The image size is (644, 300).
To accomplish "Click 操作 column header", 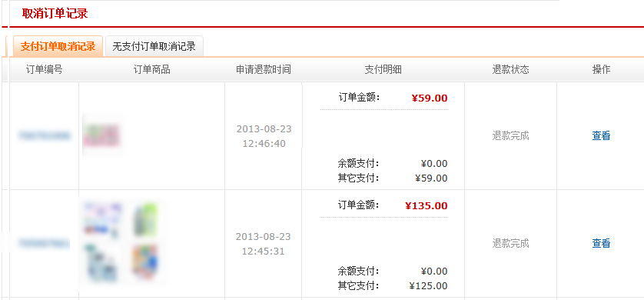I will [601, 70].
